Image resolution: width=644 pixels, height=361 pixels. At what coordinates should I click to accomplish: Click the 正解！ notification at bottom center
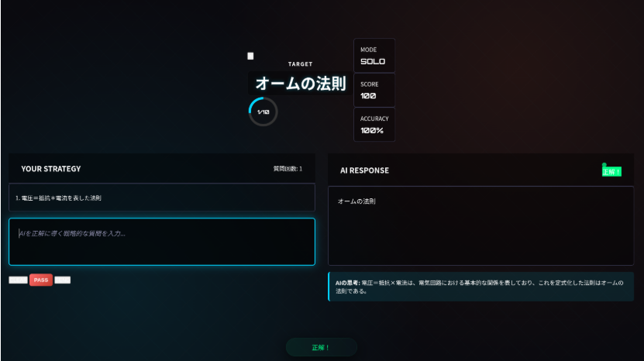tap(321, 347)
